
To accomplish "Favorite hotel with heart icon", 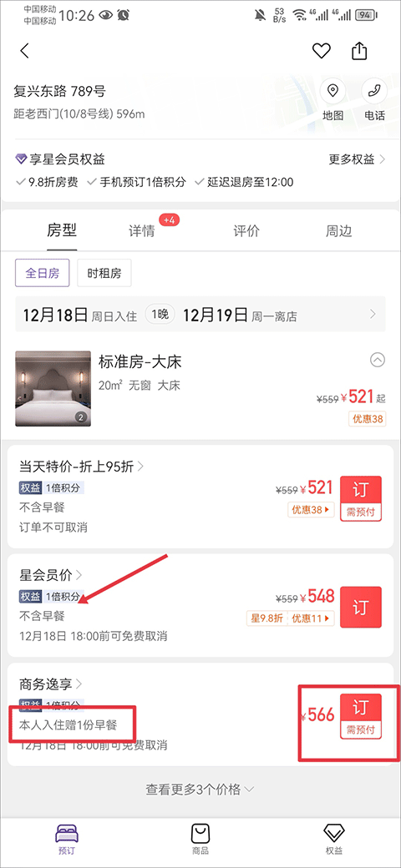I will coord(322,51).
